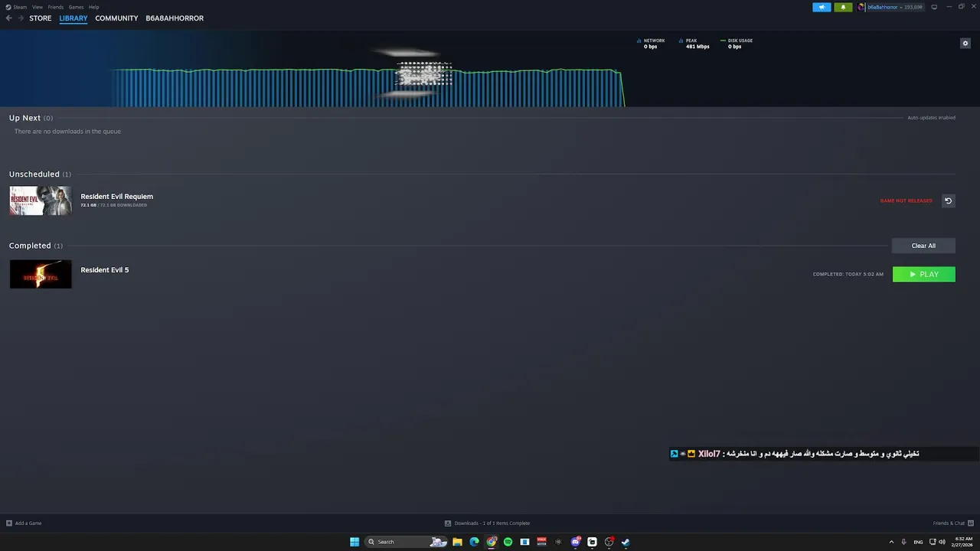Click the GAME NOT RELEASED status text
Image resolution: width=980 pixels, height=551 pixels.
click(906, 201)
